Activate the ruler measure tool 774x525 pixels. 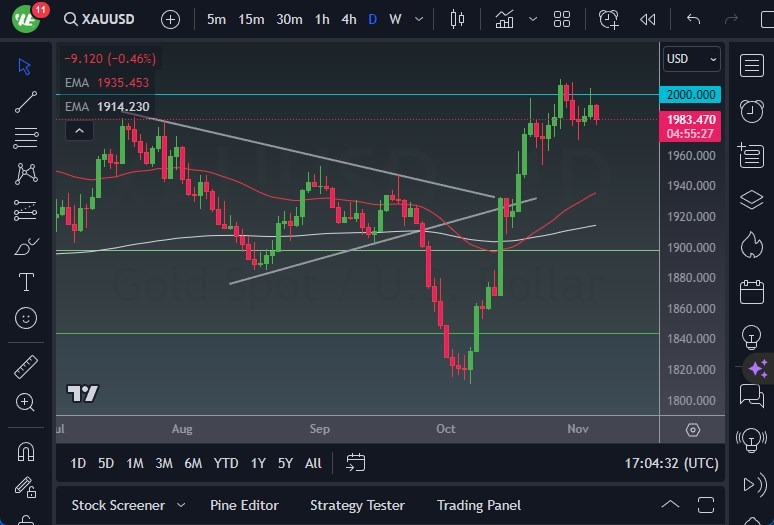click(x=26, y=367)
